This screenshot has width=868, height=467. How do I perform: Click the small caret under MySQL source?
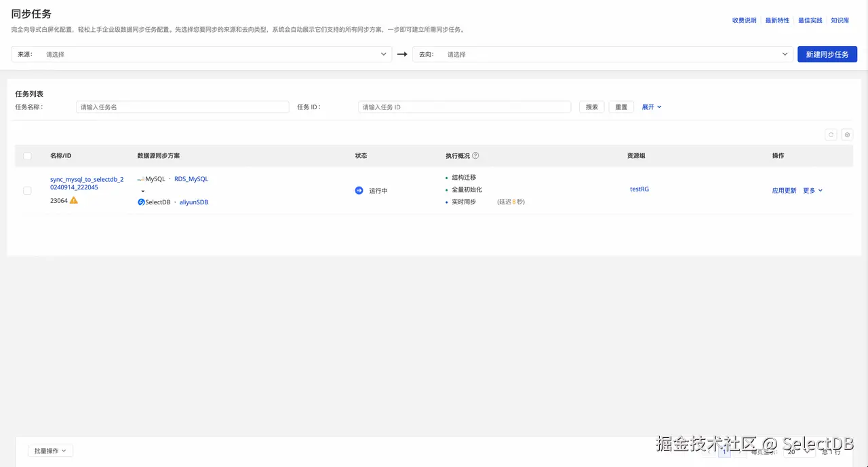(x=143, y=191)
